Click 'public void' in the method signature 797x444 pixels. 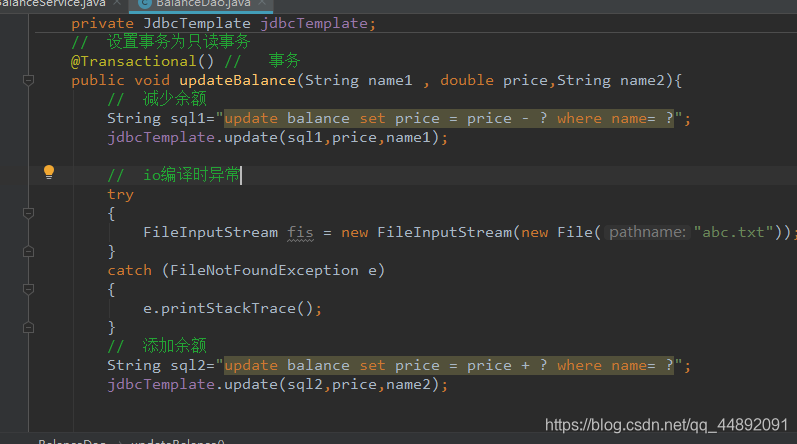coord(120,80)
